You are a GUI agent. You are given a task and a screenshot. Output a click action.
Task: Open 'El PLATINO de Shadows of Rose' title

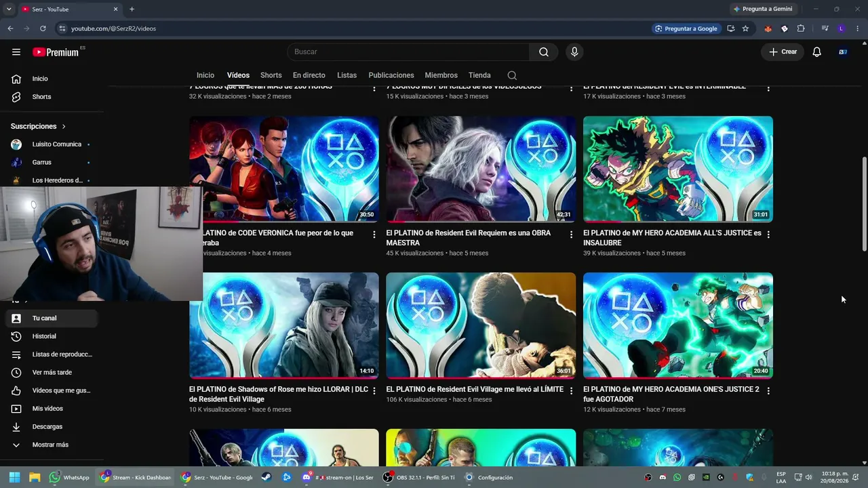(x=279, y=394)
